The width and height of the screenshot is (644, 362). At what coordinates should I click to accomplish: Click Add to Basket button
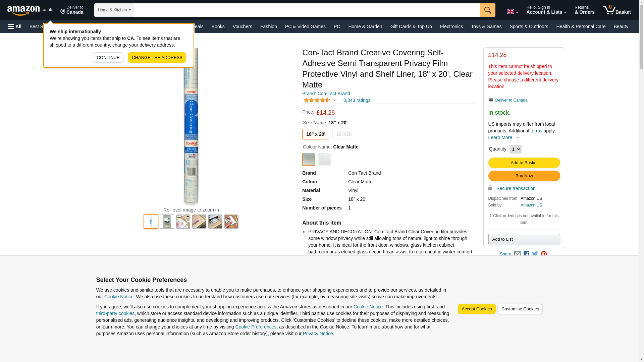(x=524, y=163)
